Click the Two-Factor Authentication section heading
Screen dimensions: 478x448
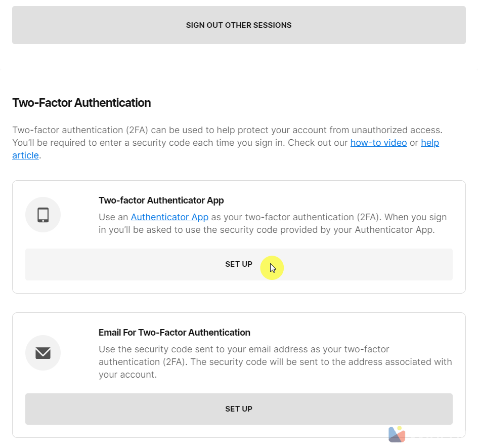81,103
